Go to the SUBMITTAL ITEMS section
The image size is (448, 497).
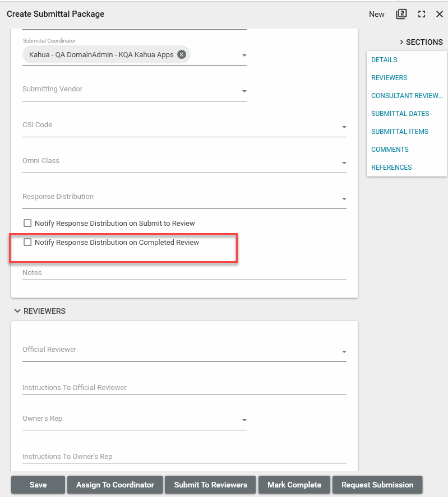(x=399, y=132)
